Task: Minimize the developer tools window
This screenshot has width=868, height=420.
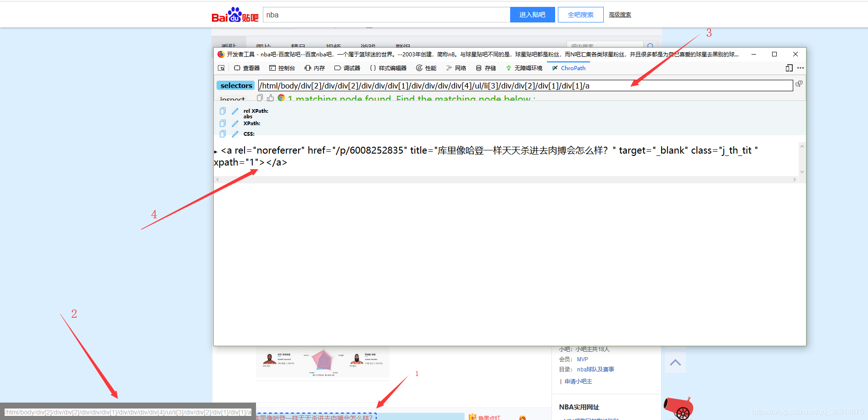Action: [x=753, y=54]
